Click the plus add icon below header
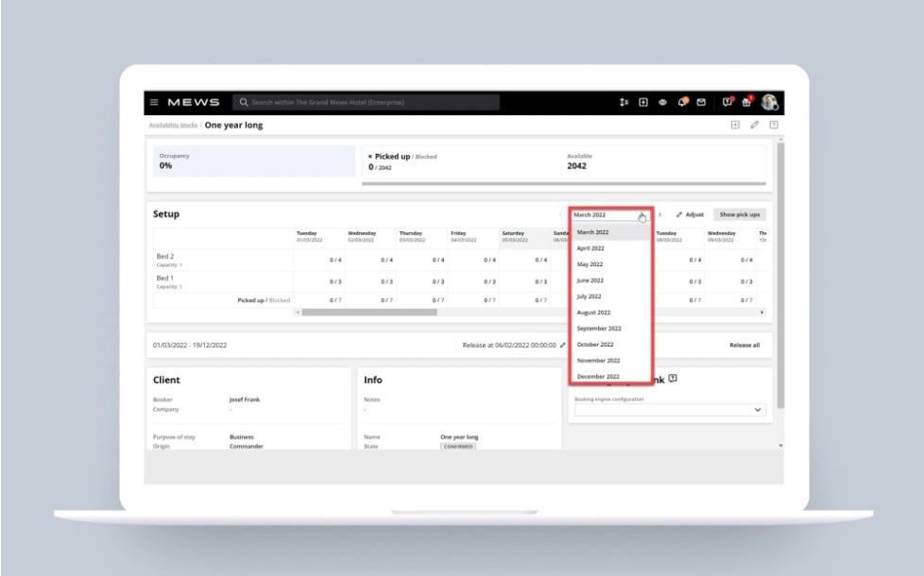 tap(735, 125)
